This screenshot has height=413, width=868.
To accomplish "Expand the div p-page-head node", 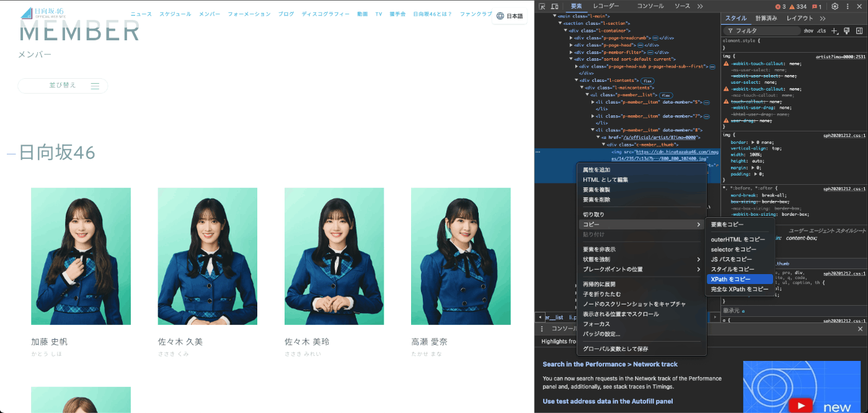I will pos(571,45).
